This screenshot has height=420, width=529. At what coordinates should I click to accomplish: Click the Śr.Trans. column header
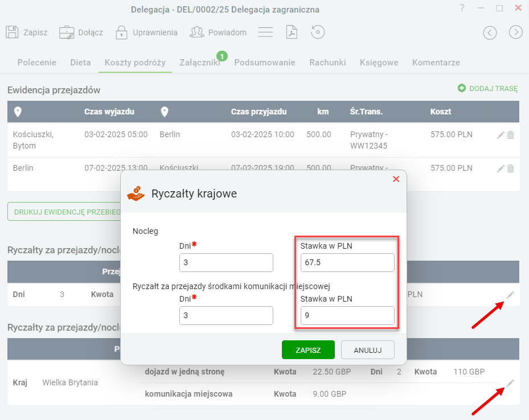pos(366,112)
